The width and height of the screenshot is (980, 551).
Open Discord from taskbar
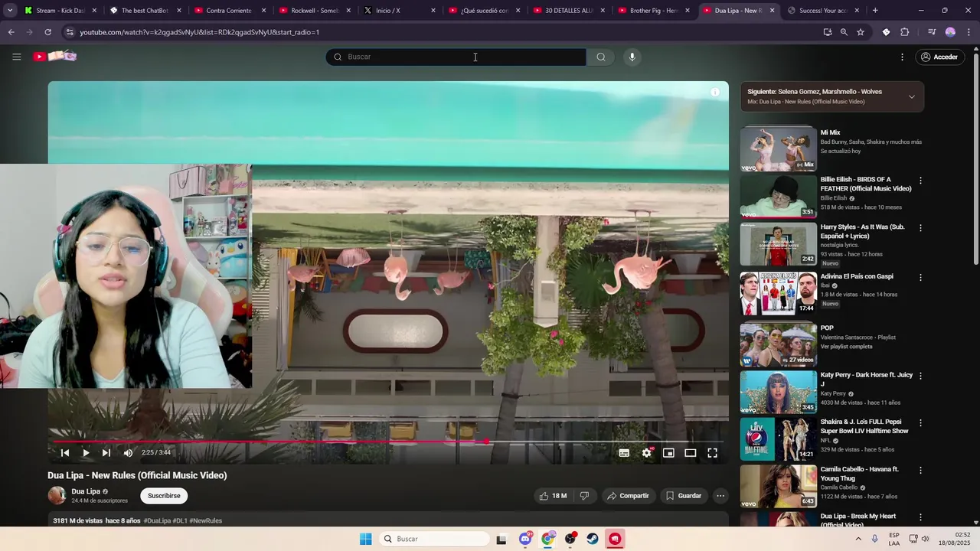coord(525,539)
